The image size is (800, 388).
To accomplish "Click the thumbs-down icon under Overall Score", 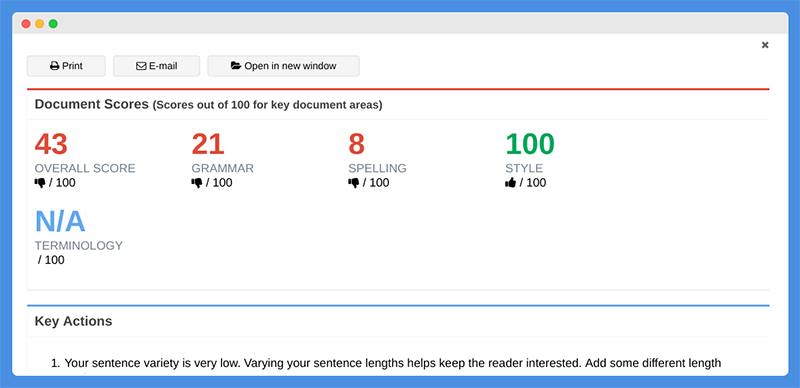I will [40, 183].
